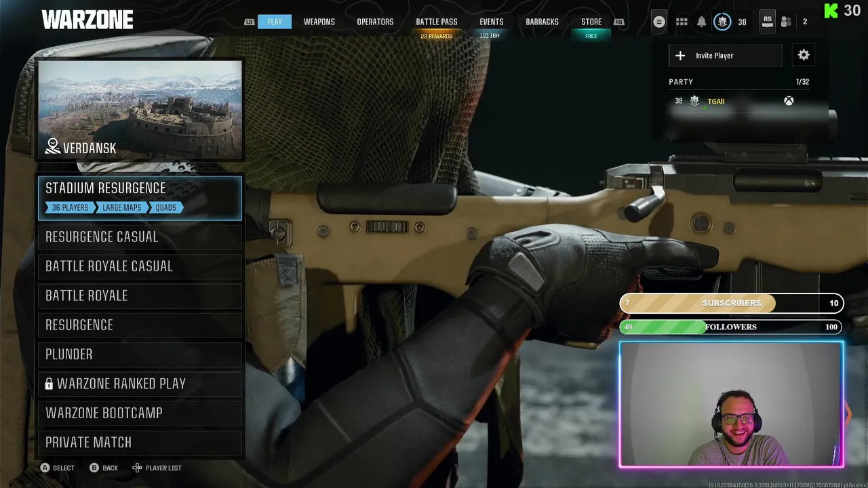Click the Verdansk map thumbnail

point(140,110)
